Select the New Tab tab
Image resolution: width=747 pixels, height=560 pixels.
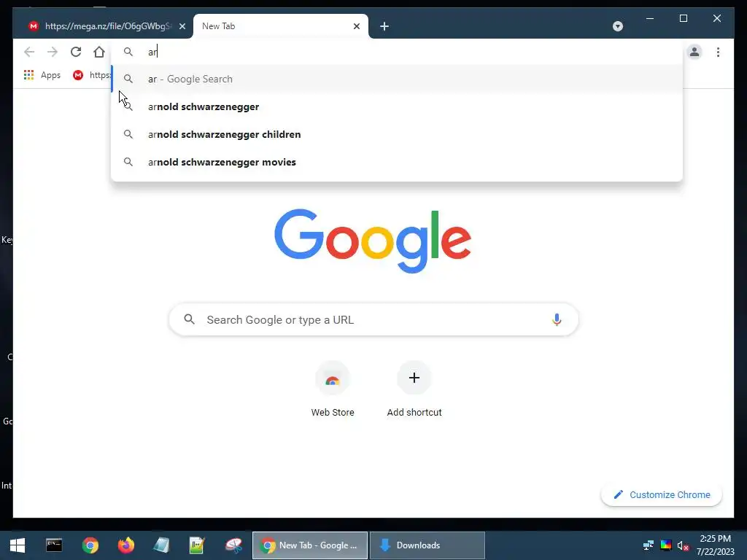pyautogui.click(x=281, y=26)
